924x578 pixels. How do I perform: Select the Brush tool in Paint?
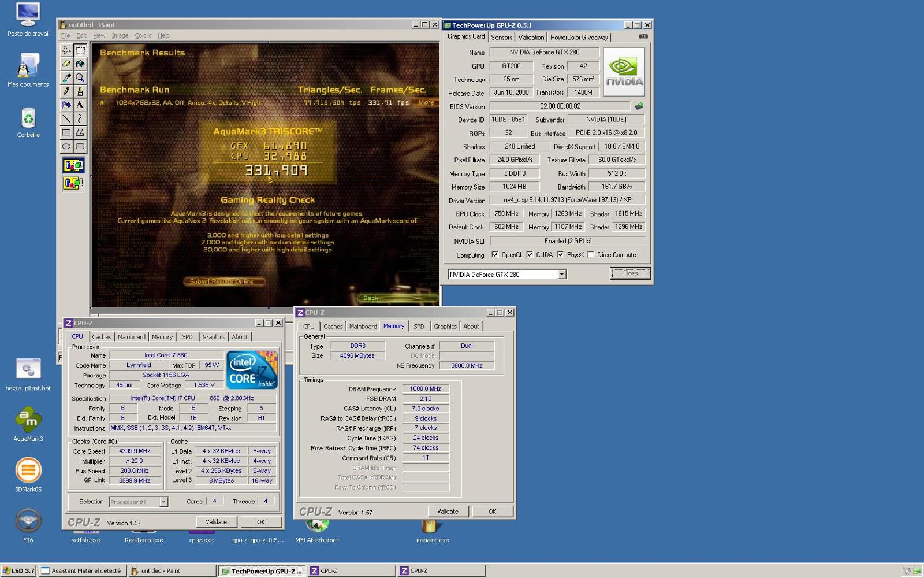(x=80, y=91)
